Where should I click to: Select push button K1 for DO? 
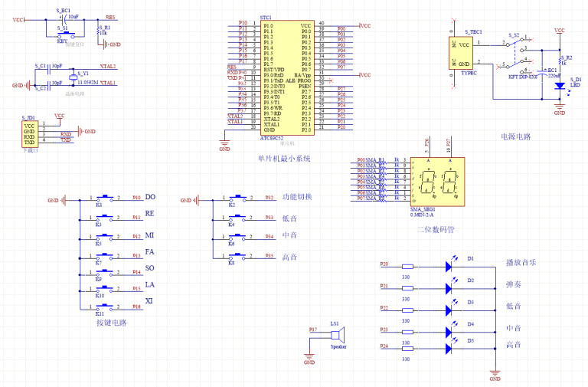click(105, 198)
